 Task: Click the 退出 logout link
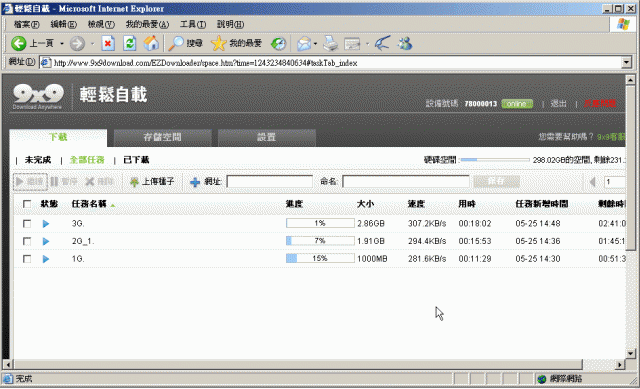558,104
